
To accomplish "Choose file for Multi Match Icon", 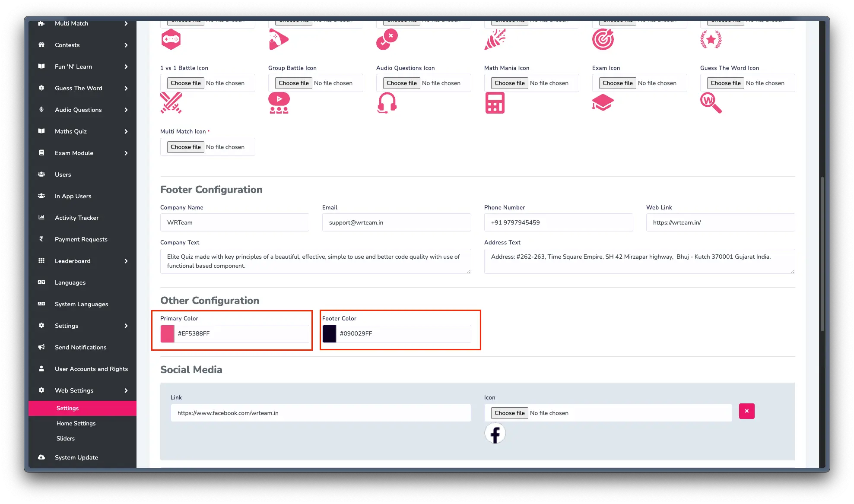I will [x=185, y=147].
